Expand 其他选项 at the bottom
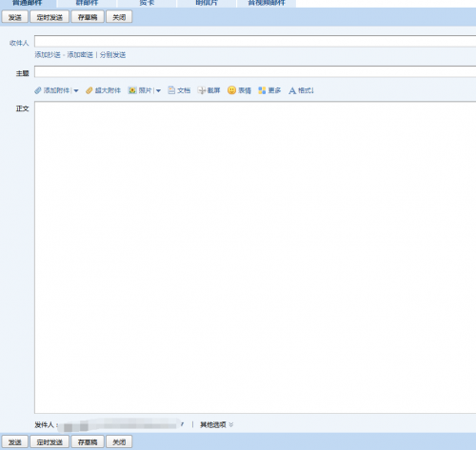The width and height of the screenshot is (476, 450). coord(216,424)
